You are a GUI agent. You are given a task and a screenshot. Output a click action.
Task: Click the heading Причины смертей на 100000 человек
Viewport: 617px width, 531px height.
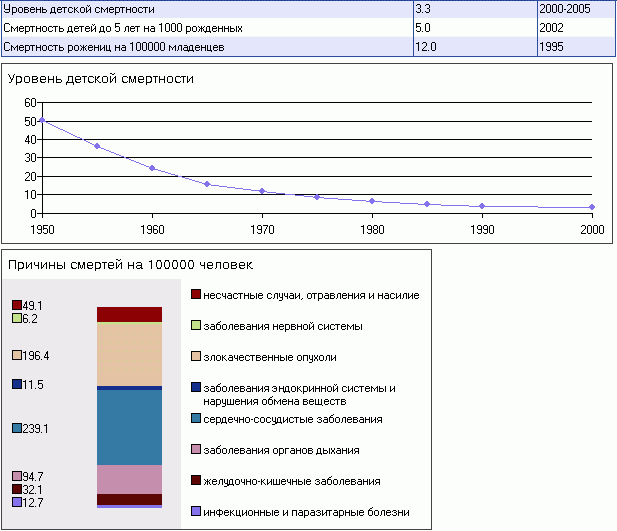click(129, 265)
